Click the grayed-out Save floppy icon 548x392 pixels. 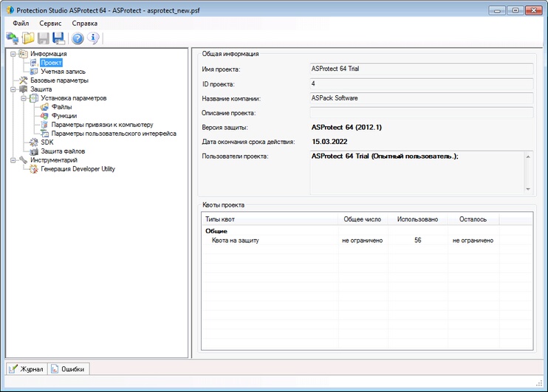44,38
